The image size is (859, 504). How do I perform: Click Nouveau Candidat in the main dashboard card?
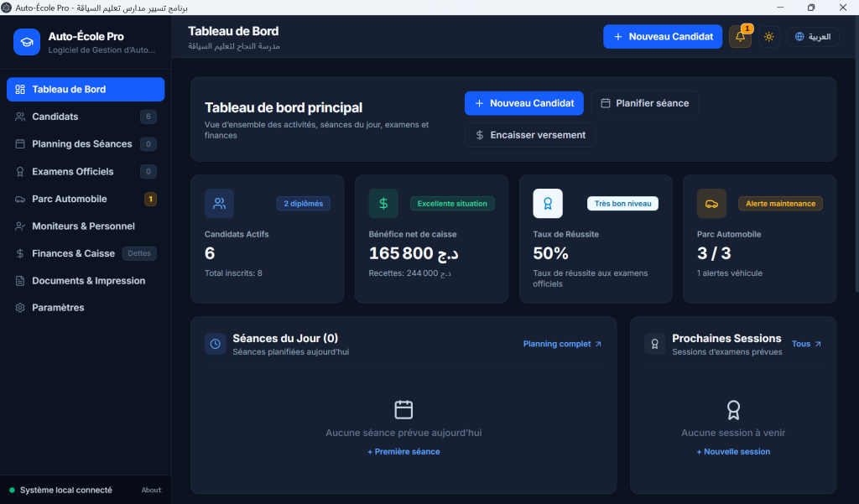[x=523, y=103]
